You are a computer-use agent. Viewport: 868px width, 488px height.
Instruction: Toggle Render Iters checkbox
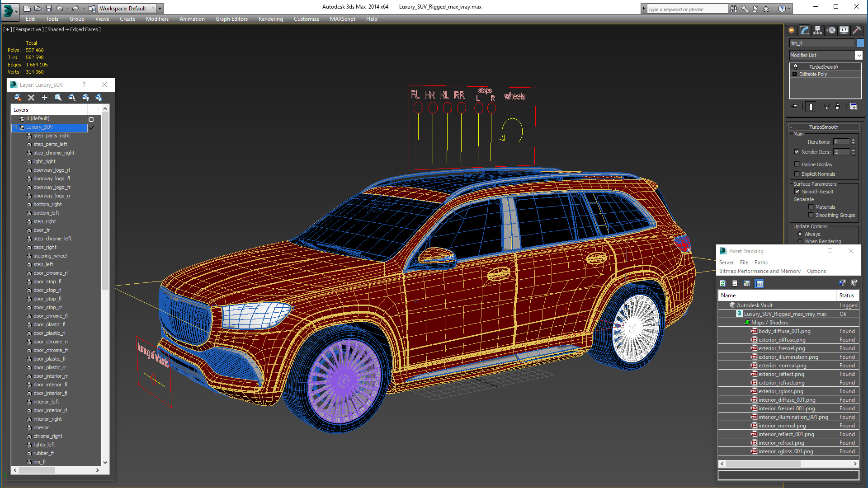[x=797, y=152]
